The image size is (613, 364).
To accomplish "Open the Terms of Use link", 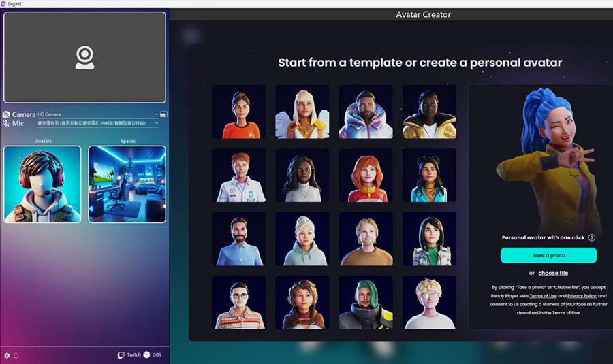I will (x=543, y=296).
